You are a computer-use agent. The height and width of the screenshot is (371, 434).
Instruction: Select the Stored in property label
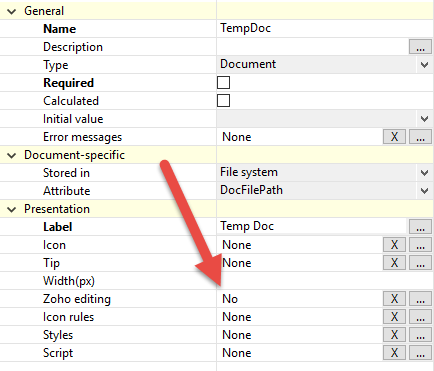[66, 173]
